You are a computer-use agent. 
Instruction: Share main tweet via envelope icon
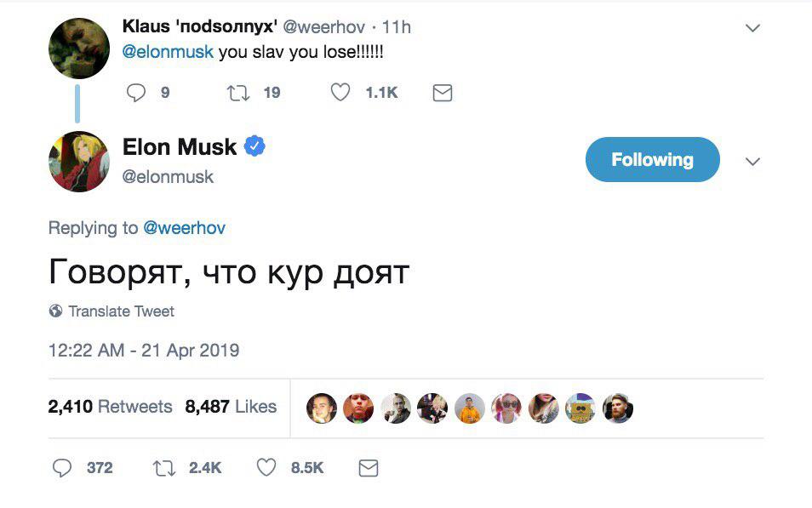pyautogui.click(x=368, y=467)
